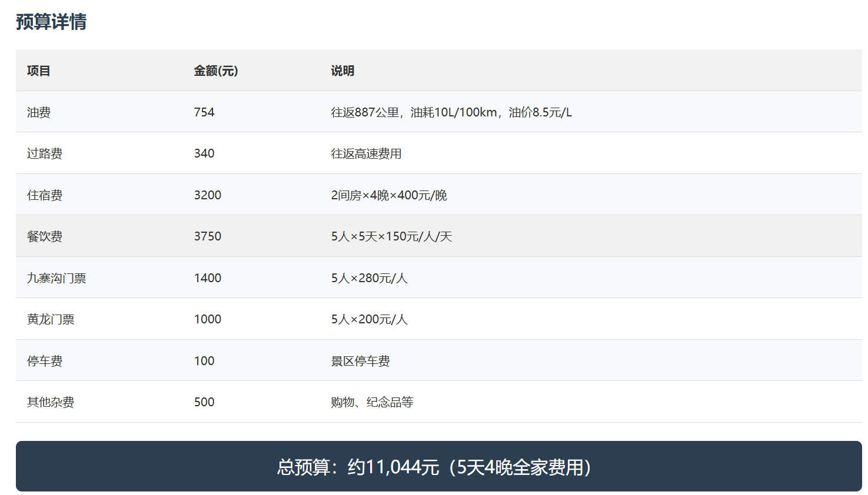Click the 1400 amount cell
The height and width of the screenshot is (495, 868).
point(208,278)
